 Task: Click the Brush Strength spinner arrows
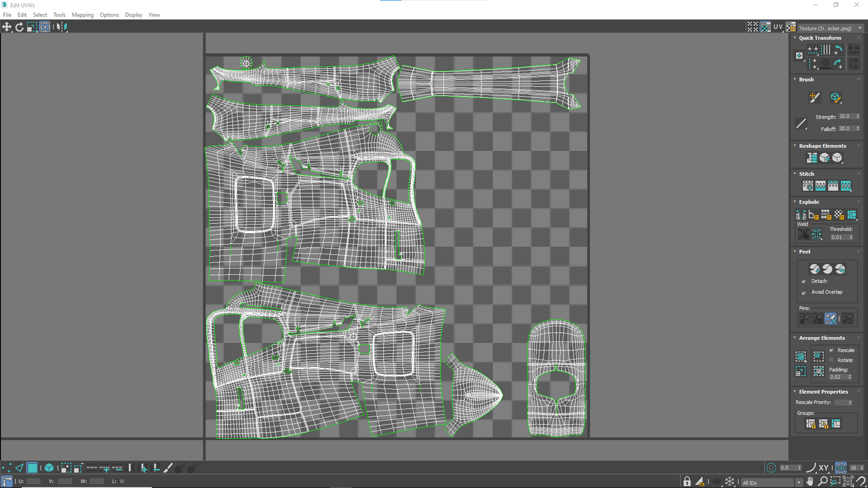click(858, 117)
